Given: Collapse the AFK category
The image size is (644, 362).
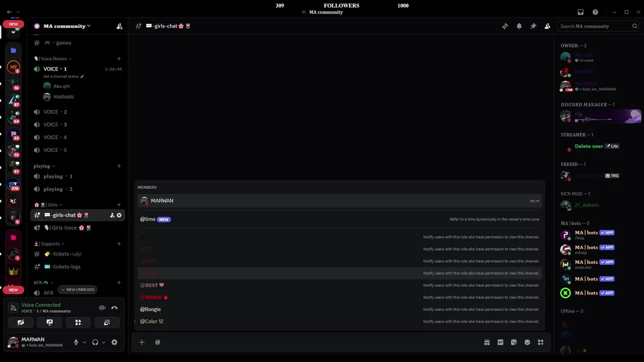Looking at the screenshot, I should click(x=43, y=283).
